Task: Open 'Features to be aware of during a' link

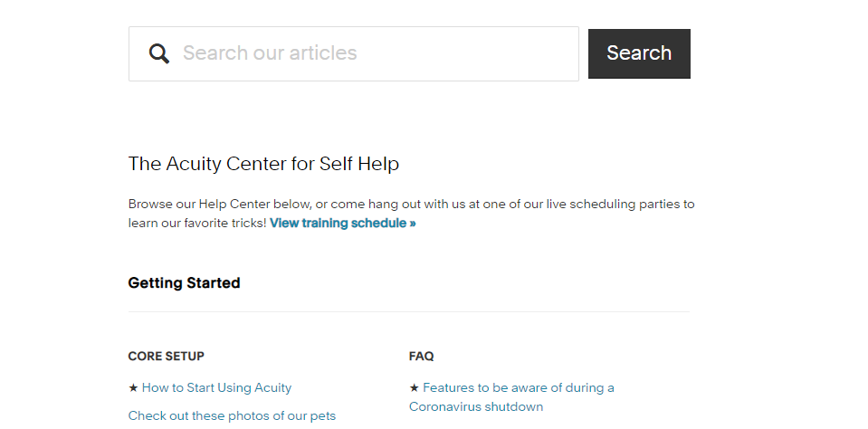Action: coord(518,387)
